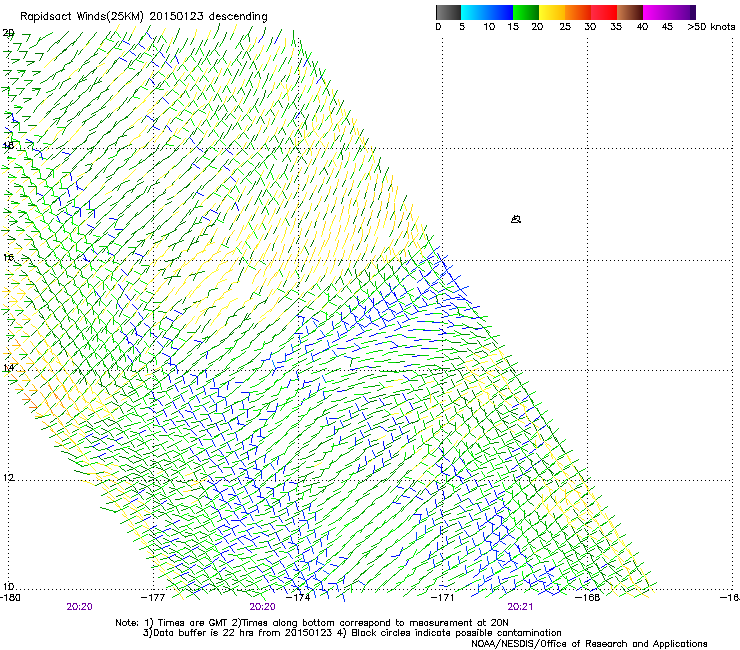This screenshot has width=740, height=650.
Task: Click the 20:20 time label between -180 and -177
Action: point(79,607)
